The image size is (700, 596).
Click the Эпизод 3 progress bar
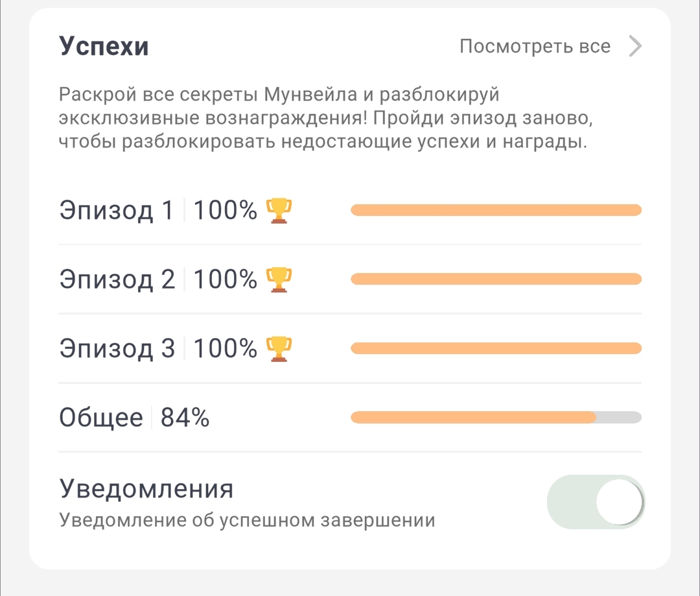click(x=496, y=348)
